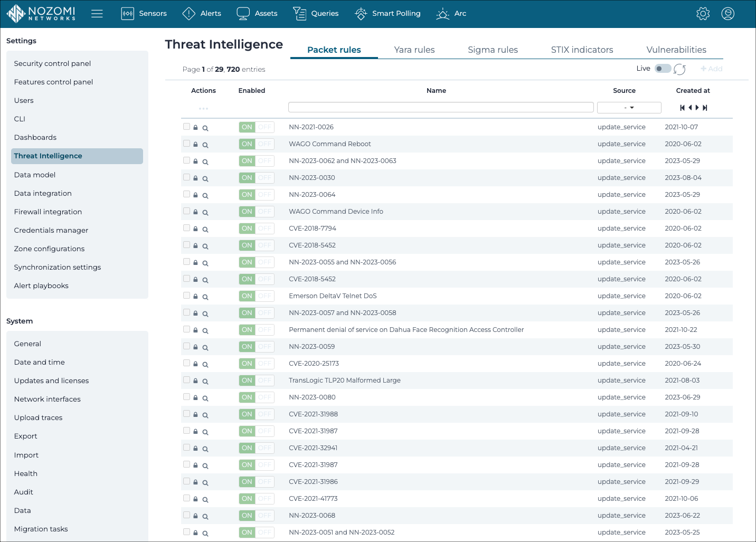756x542 pixels.
Task: Toggle ON/OFF switch for Emerson DeltaV Telnet DoS
Action: pyautogui.click(x=257, y=296)
